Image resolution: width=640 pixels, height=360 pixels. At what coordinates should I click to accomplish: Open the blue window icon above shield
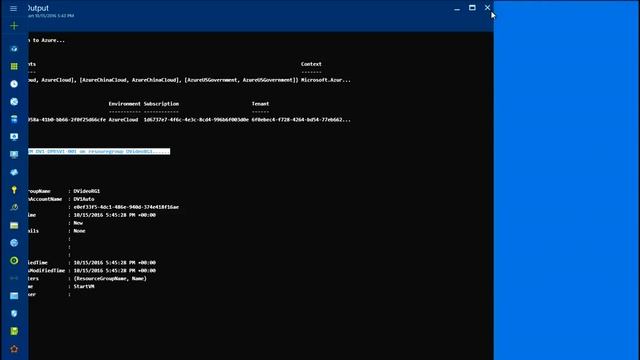point(14,296)
